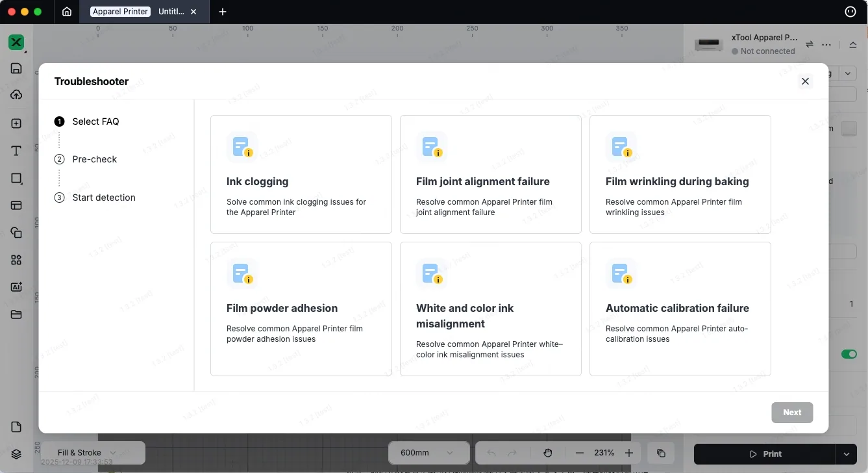The width and height of the screenshot is (868, 473).
Task: Switch to the Apparel Printer tab
Action: click(121, 12)
